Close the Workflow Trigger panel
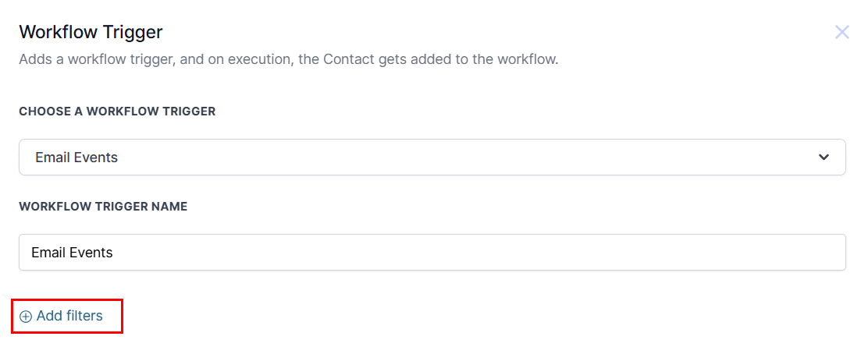868x347 pixels. tap(841, 32)
